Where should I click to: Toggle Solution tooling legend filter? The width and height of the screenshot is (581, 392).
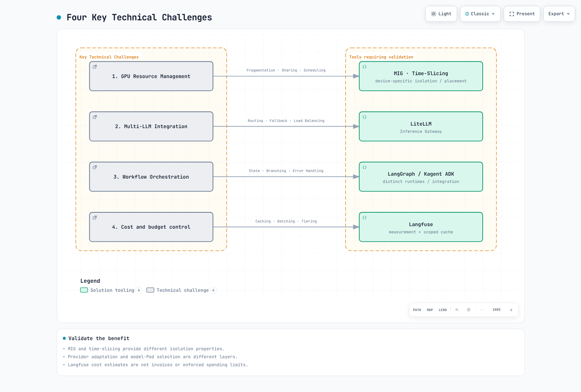[x=111, y=290]
